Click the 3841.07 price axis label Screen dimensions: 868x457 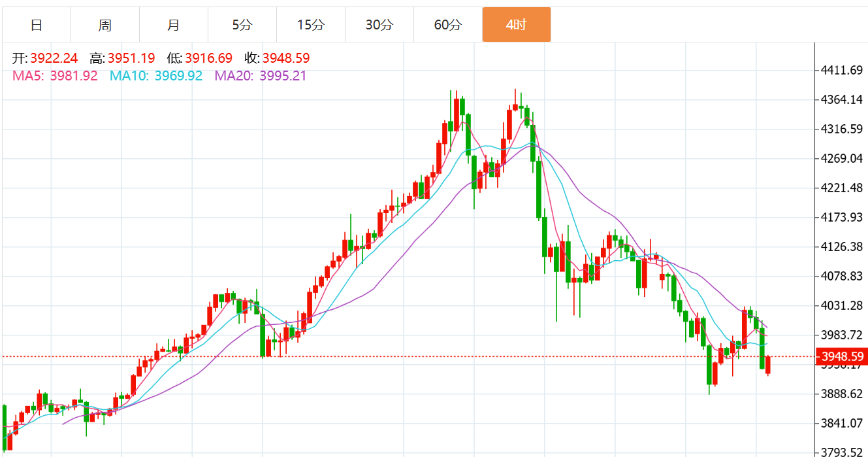click(x=842, y=423)
